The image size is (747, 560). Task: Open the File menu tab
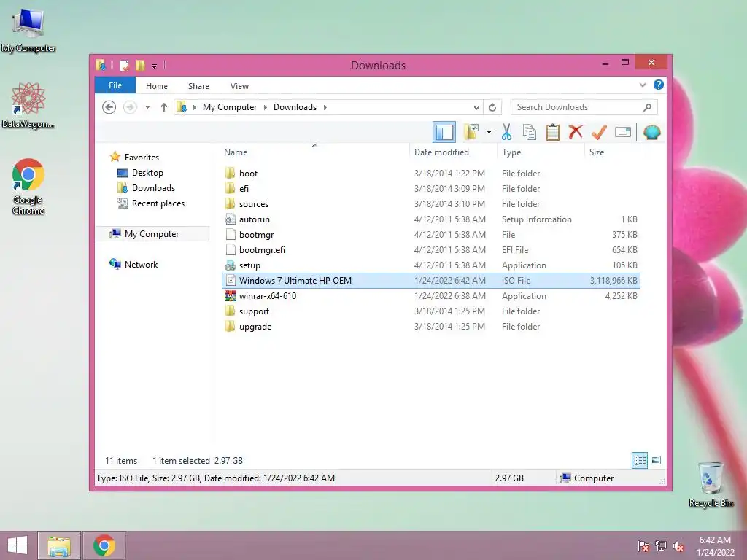[115, 85]
